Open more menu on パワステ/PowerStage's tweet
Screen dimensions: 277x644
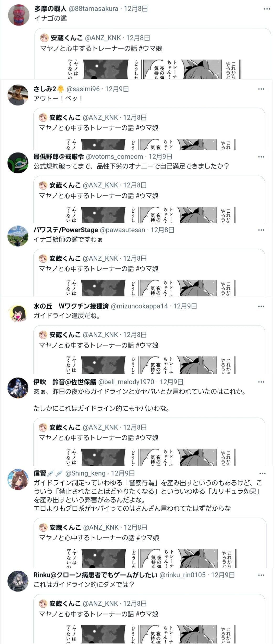[x=261, y=230]
